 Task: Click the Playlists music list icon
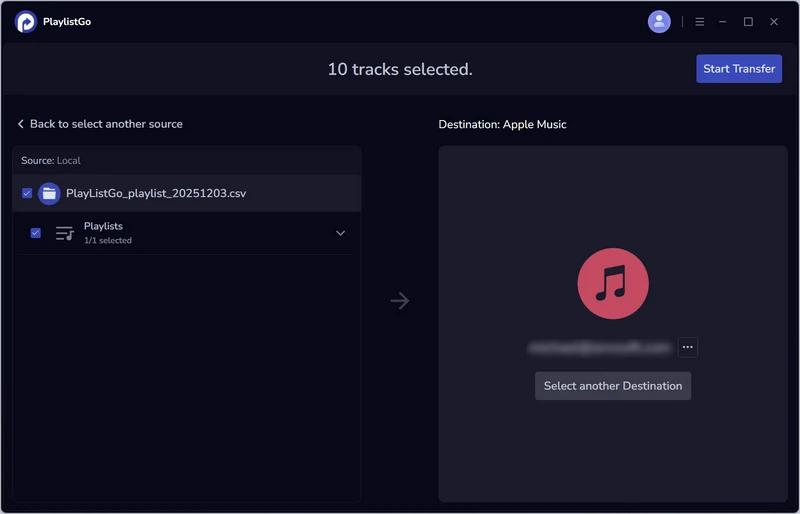pyautogui.click(x=65, y=233)
